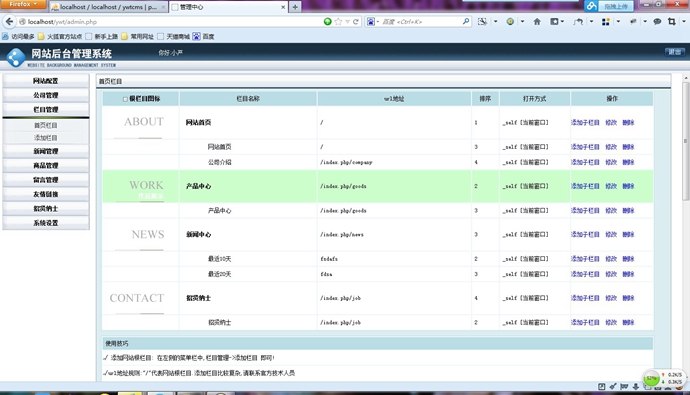The image size is (690, 395).
Task: Open dropdown arrow next to crop icon
Action: point(683,22)
